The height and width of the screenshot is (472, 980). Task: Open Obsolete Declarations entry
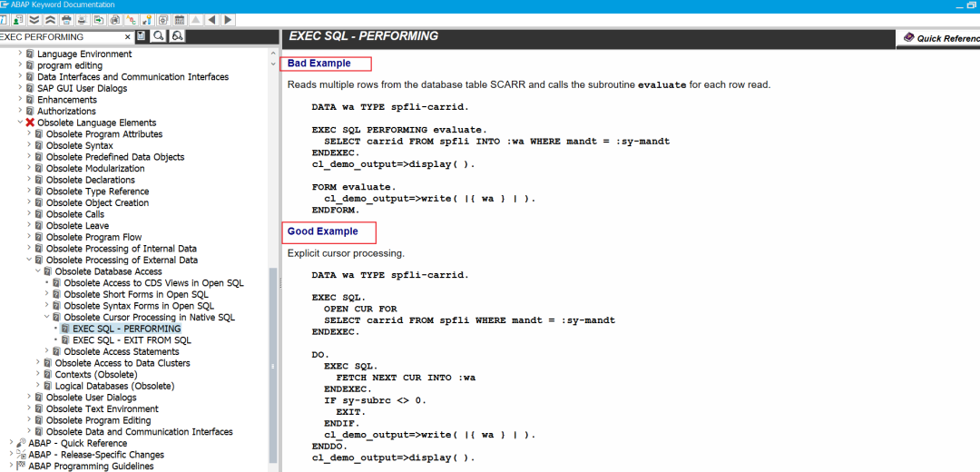(91, 180)
